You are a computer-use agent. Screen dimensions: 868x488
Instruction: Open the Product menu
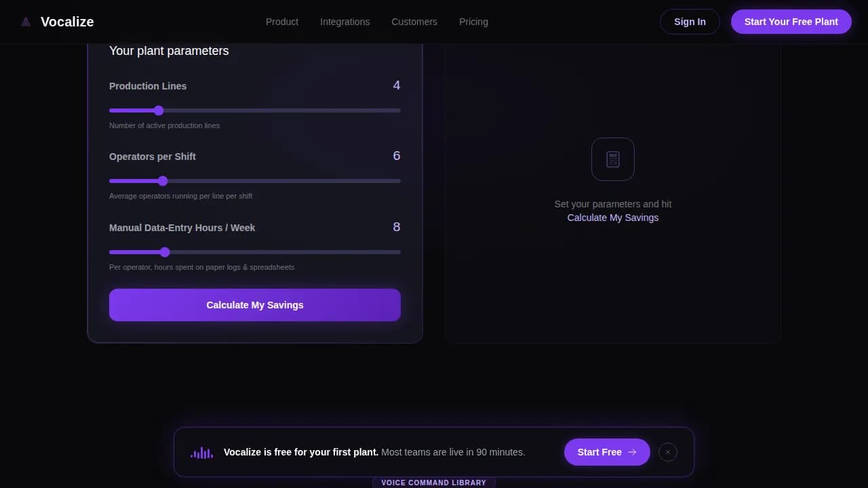(282, 22)
